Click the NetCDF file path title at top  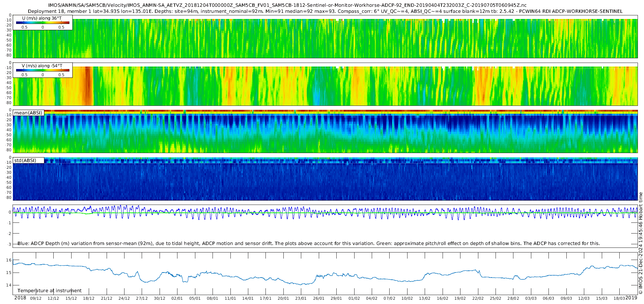coord(287,5)
